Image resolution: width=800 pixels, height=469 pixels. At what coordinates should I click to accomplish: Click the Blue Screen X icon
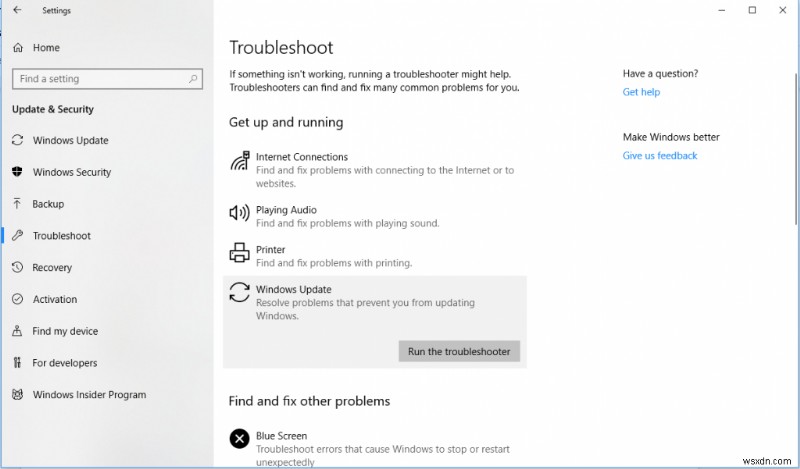[239, 438]
